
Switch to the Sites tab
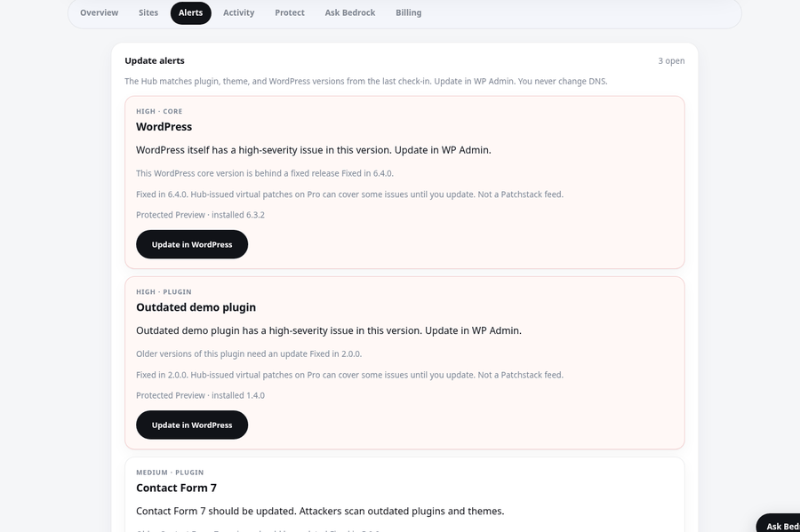click(148, 12)
